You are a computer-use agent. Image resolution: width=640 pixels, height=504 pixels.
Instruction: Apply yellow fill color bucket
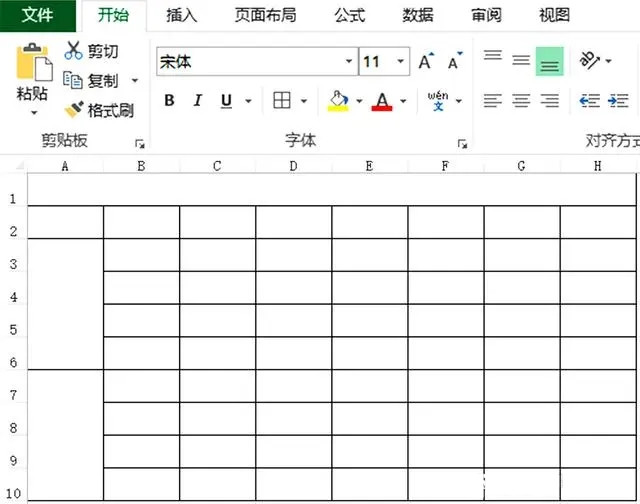338,100
